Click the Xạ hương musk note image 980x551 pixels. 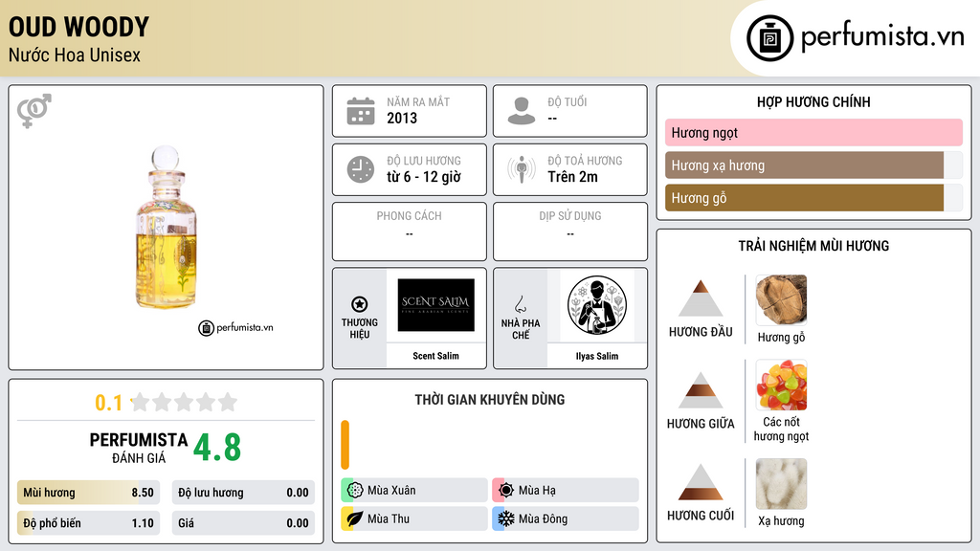pyautogui.click(x=781, y=484)
